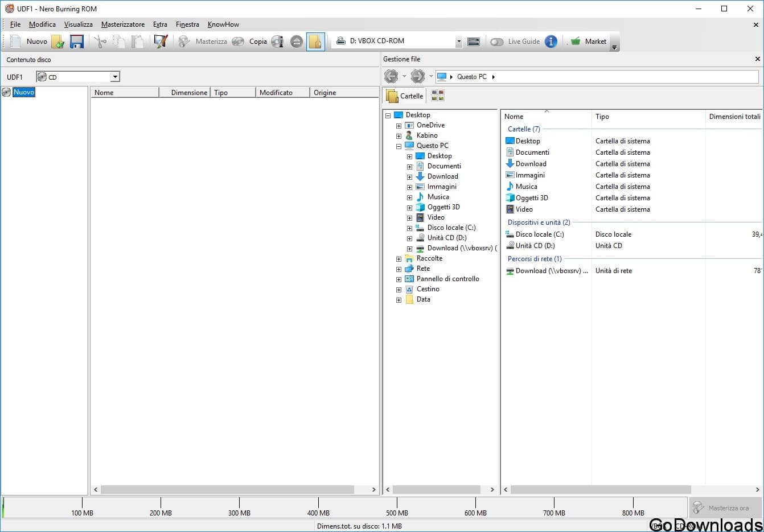Save compilation with floppy disk icon

click(77, 42)
